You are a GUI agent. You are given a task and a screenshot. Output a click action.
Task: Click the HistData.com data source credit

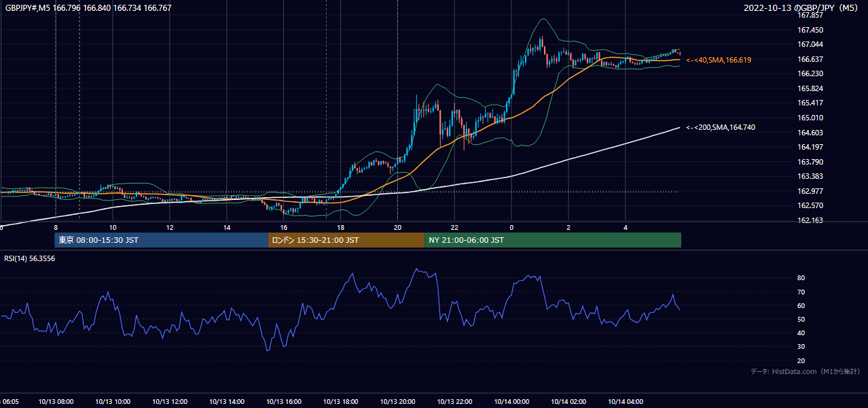coord(806,371)
